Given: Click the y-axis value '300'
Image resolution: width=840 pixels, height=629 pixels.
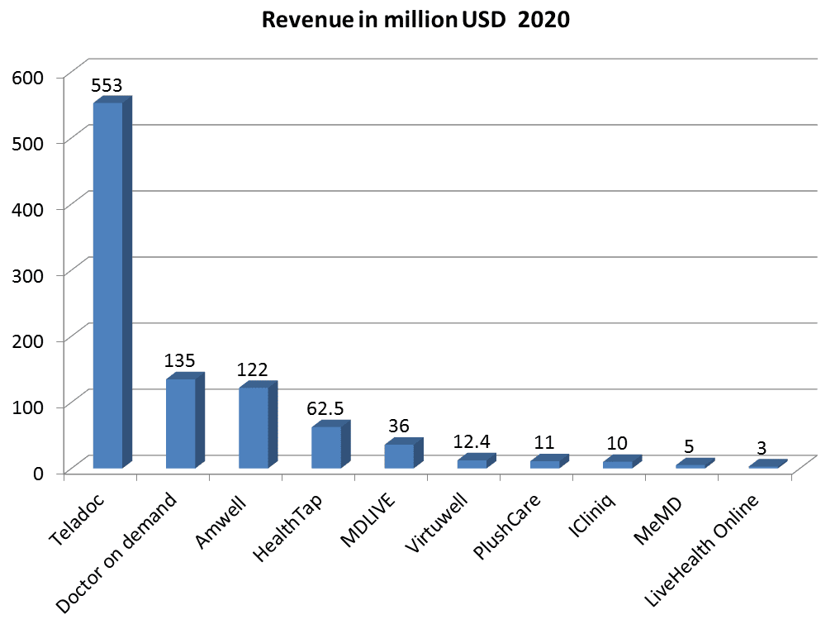Looking at the screenshot, I should (x=27, y=275).
